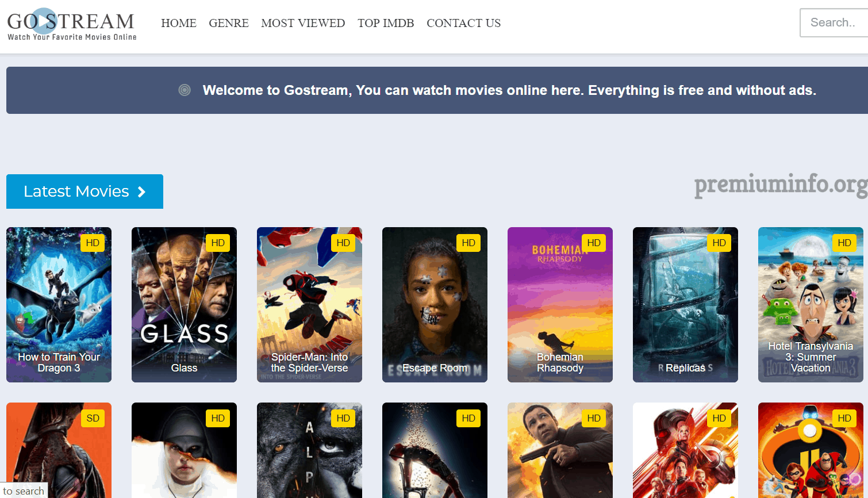Click the GoStream logo

72,25
